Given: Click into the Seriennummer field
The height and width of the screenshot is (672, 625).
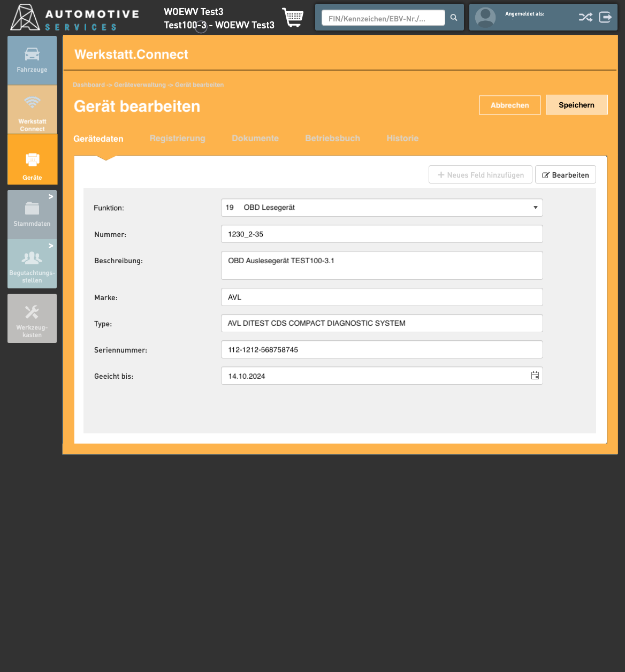Looking at the screenshot, I should pyautogui.click(x=382, y=349).
